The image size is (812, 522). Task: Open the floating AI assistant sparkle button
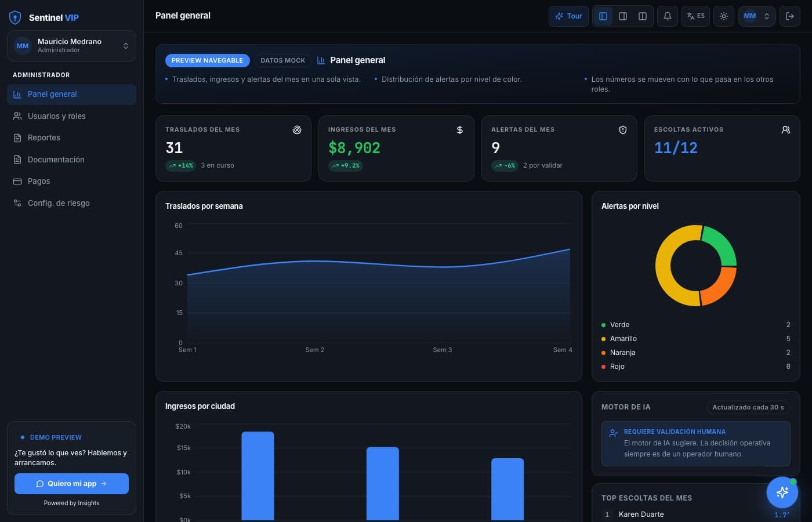pyautogui.click(x=782, y=492)
